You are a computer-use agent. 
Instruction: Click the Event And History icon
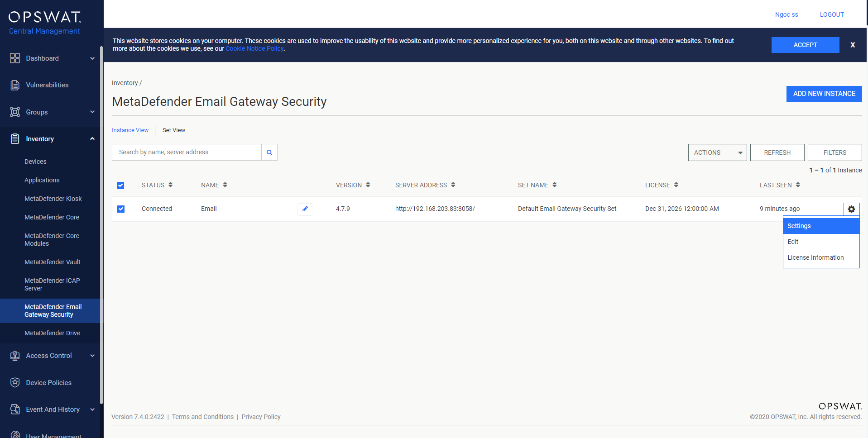[15, 409]
